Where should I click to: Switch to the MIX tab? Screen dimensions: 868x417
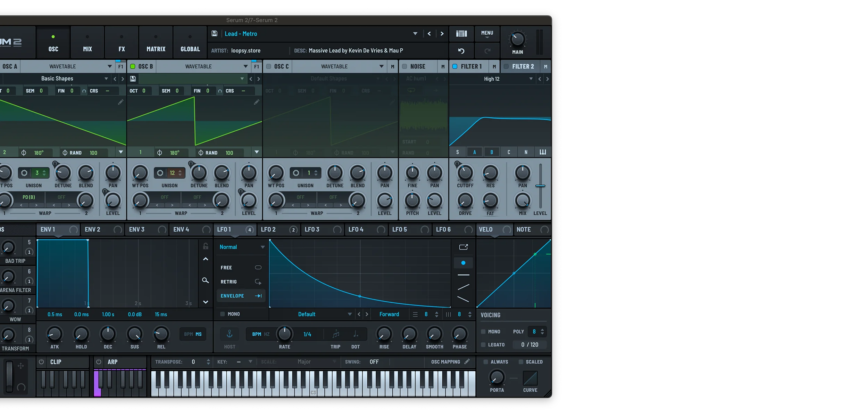pos(87,42)
